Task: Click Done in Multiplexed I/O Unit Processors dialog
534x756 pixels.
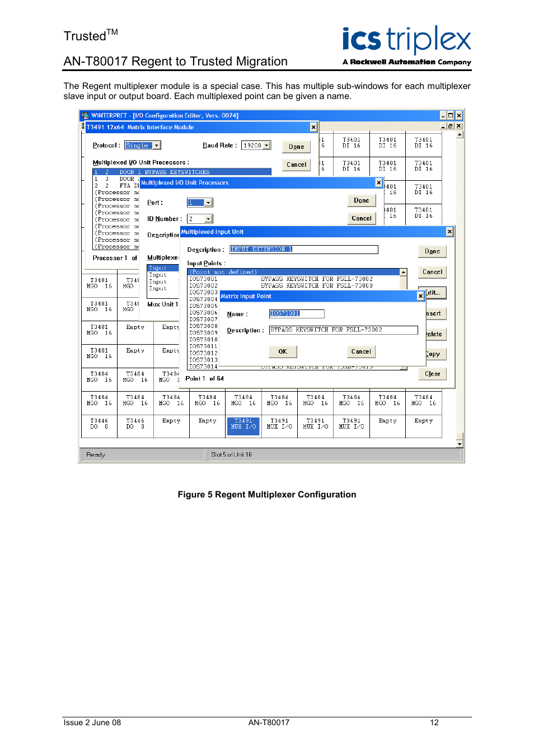Action: point(361,200)
